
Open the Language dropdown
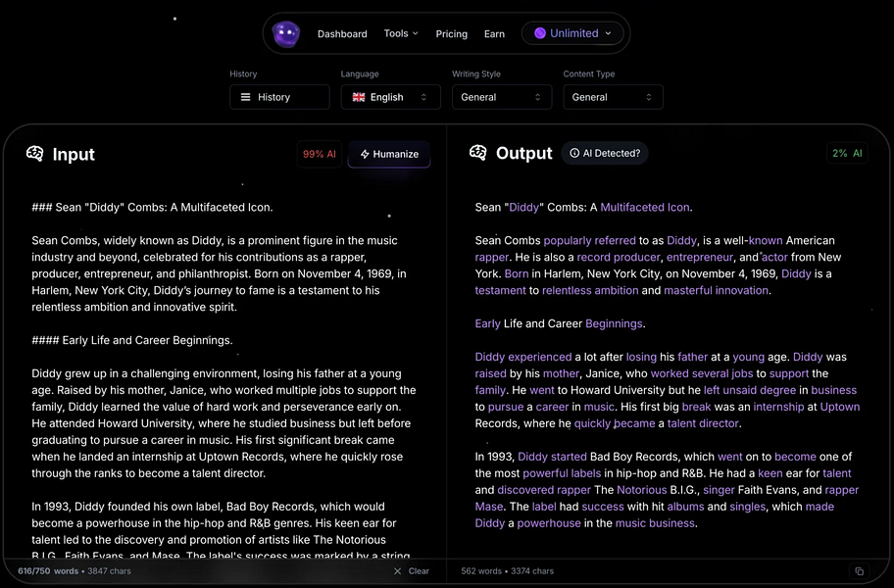[x=390, y=97]
